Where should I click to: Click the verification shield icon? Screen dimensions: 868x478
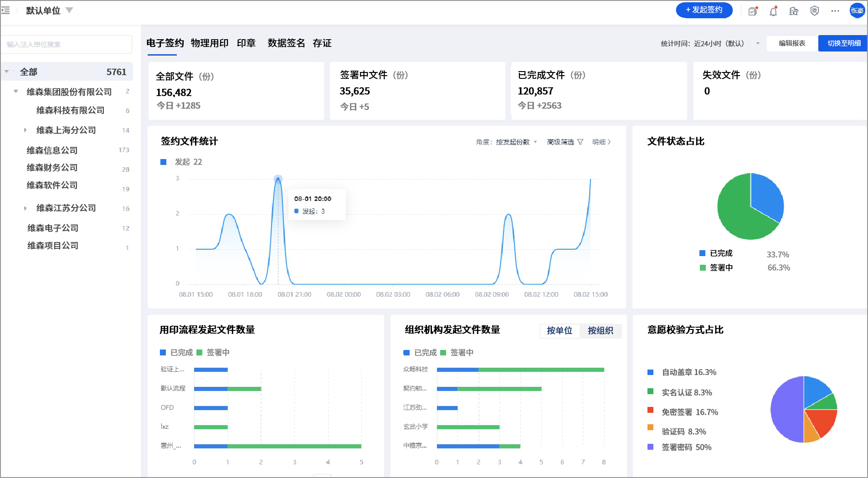click(815, 11)
